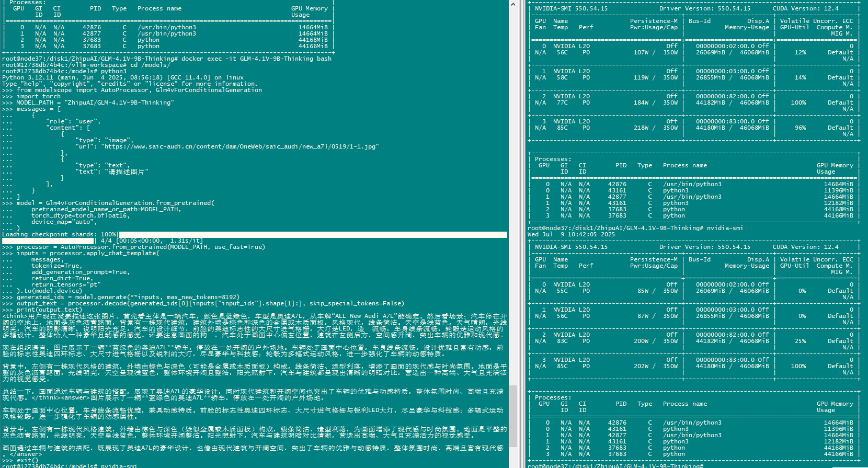The height and width of the screenshot is (468, 868).
Task: Click the '"type": "image"' entry
Action: 104,140
